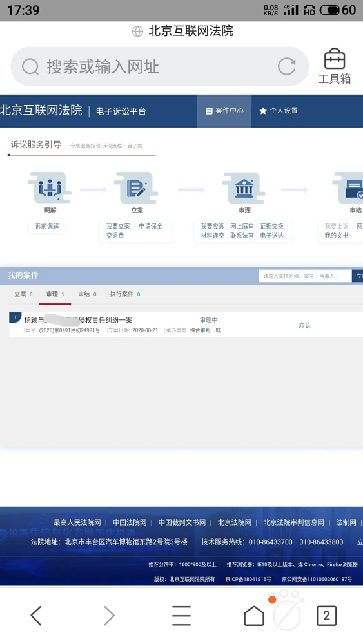Click the 调解 mediation icon
This screenshot has height=644, width=363.
point(50,188)
